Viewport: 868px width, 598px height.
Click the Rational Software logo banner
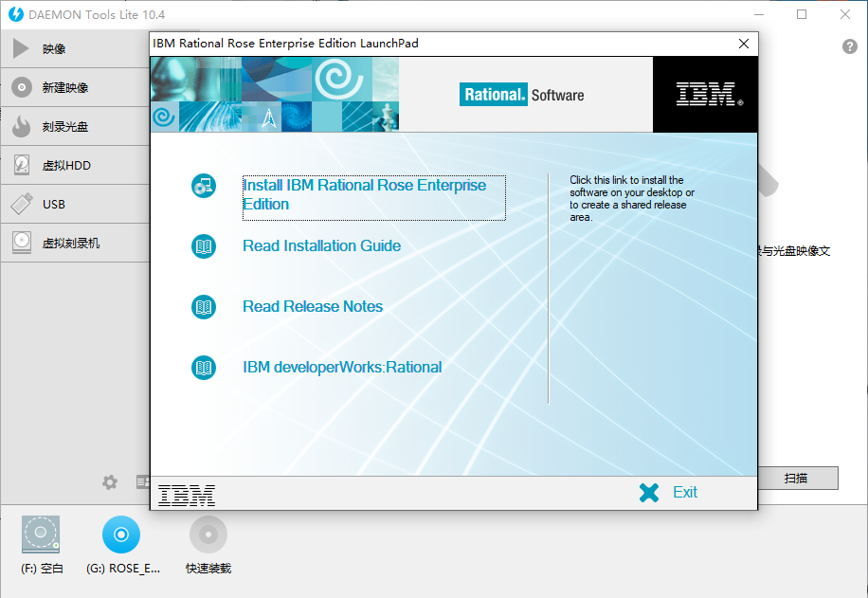click(x=521, y=95)
